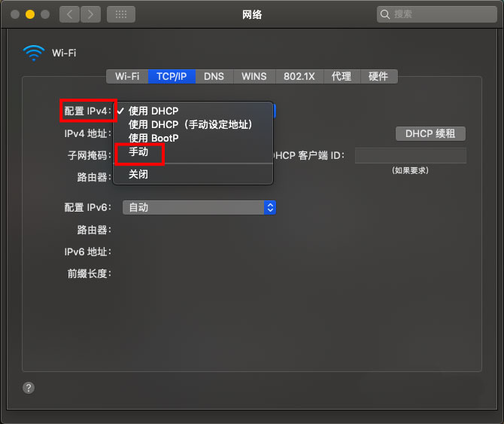The height and width of the screenshot is (424, 504).
Task: Go to the 代理 tab
Action: (342, 77)
